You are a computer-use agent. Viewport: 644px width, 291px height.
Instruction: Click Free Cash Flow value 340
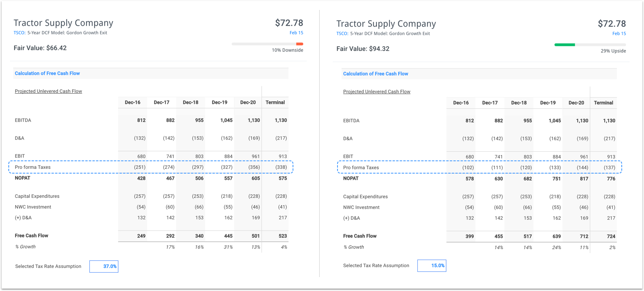[199, 236]
